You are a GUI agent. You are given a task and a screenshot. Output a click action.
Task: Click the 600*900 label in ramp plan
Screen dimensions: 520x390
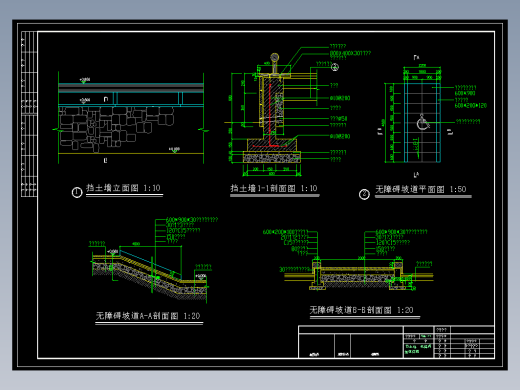click(465, 94)
